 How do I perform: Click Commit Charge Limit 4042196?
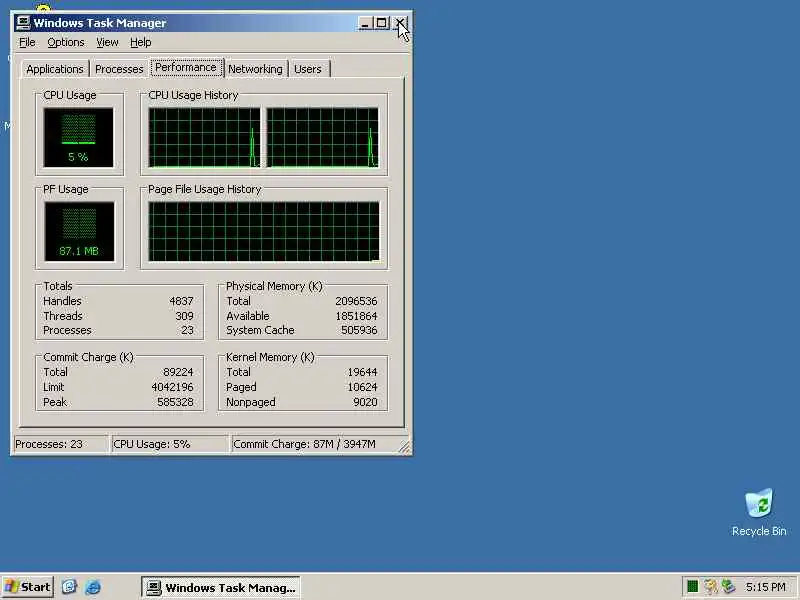coord(172,387)
